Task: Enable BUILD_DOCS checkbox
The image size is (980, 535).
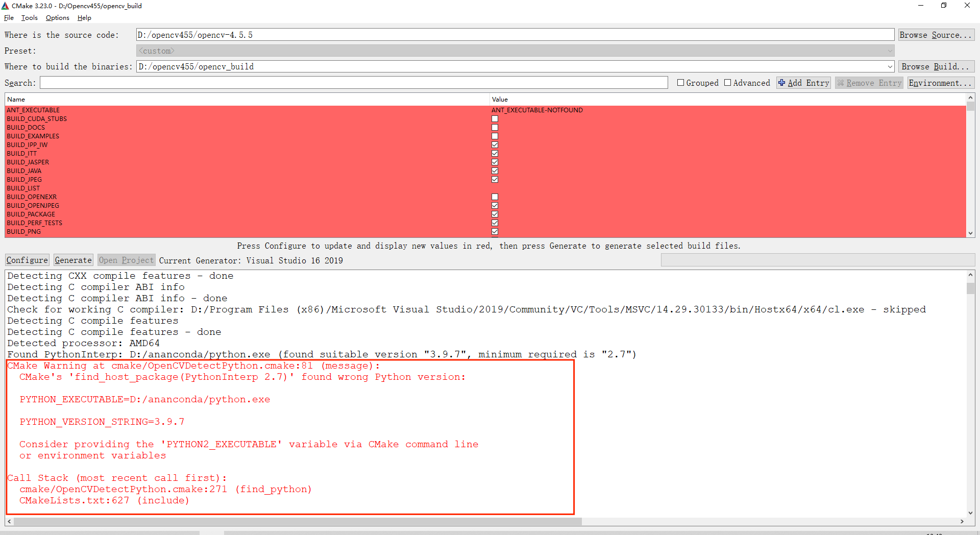Action: pos(495,128)
